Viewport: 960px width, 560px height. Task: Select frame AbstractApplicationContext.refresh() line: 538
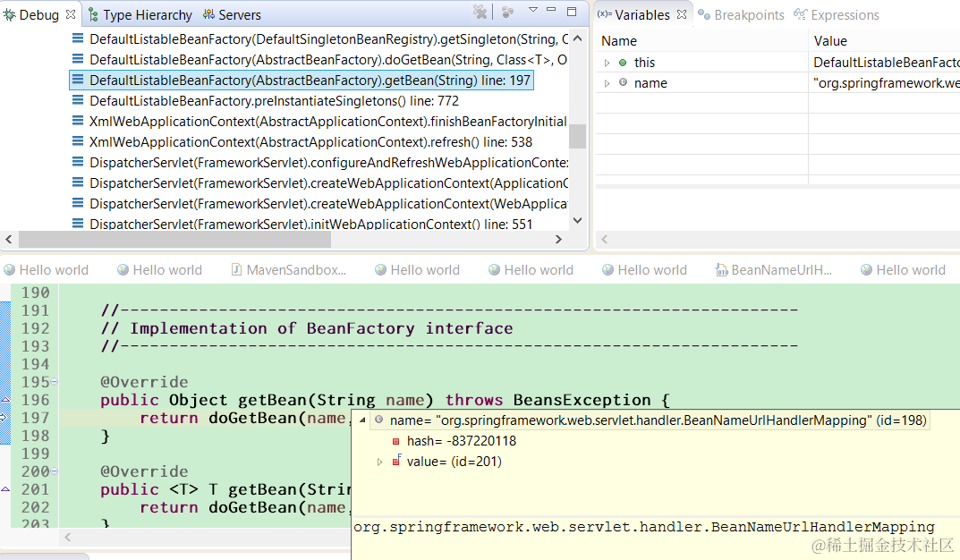(x=310, y=142)
